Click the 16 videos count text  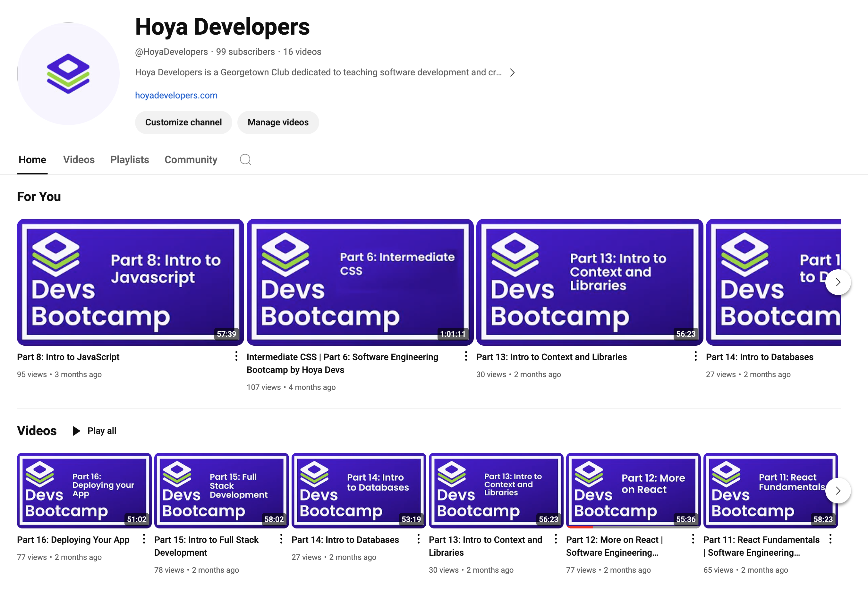click(302, 52)
